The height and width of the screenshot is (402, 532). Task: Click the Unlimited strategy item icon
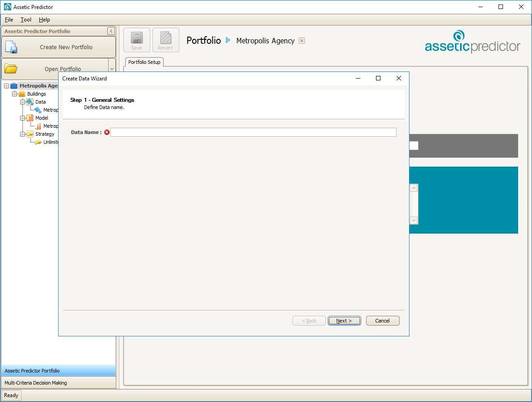[38, 142]
